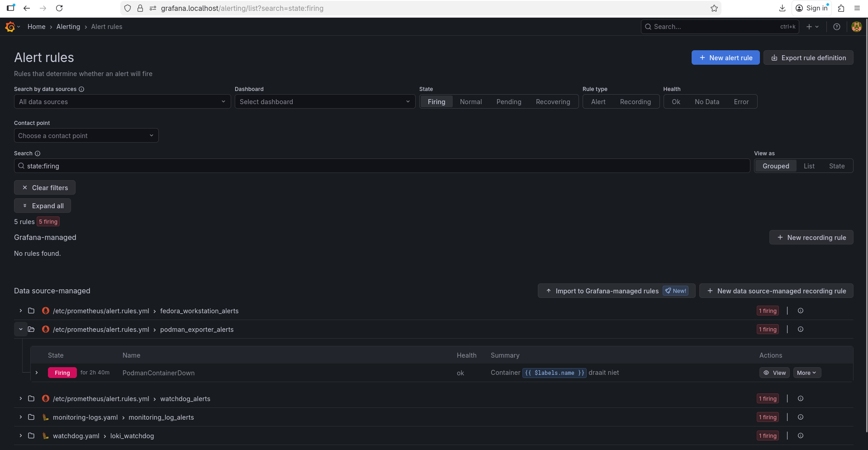Click Prometheus icon on watchdog_alerts row
This screenshot has width=868, height=450.
[x=46, y=398]
